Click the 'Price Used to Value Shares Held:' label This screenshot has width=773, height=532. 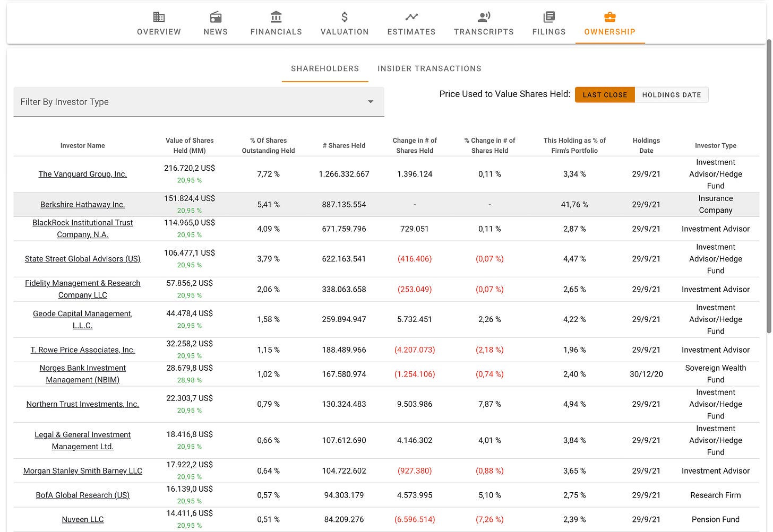505,94
